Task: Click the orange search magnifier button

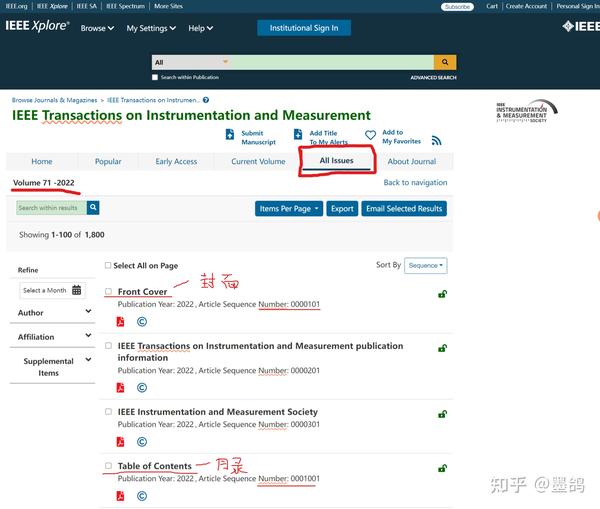Action: [445, 62]
